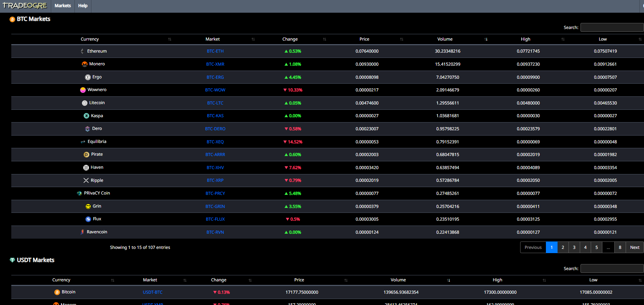Click the Tether icon beside USDT Markets heading
This screenshot has width=644, height=305.
pos(12,260)
